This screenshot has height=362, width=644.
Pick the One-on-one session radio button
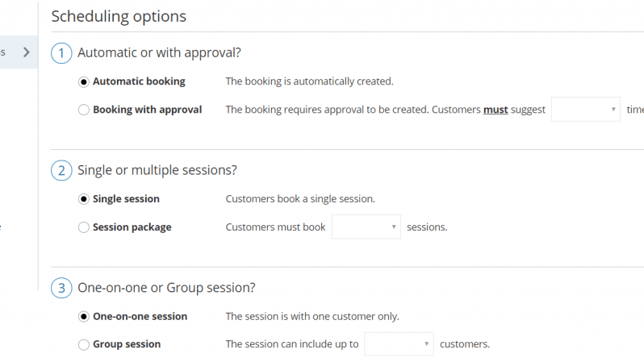tap(84, 317)
